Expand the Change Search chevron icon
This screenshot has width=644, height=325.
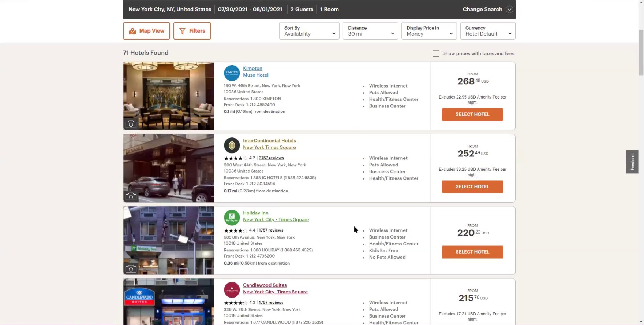[x=509, y=10]
